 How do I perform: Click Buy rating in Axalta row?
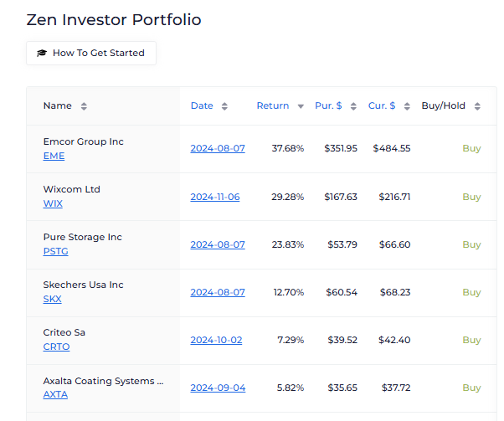pyautogui.click(x=471, y=388)
